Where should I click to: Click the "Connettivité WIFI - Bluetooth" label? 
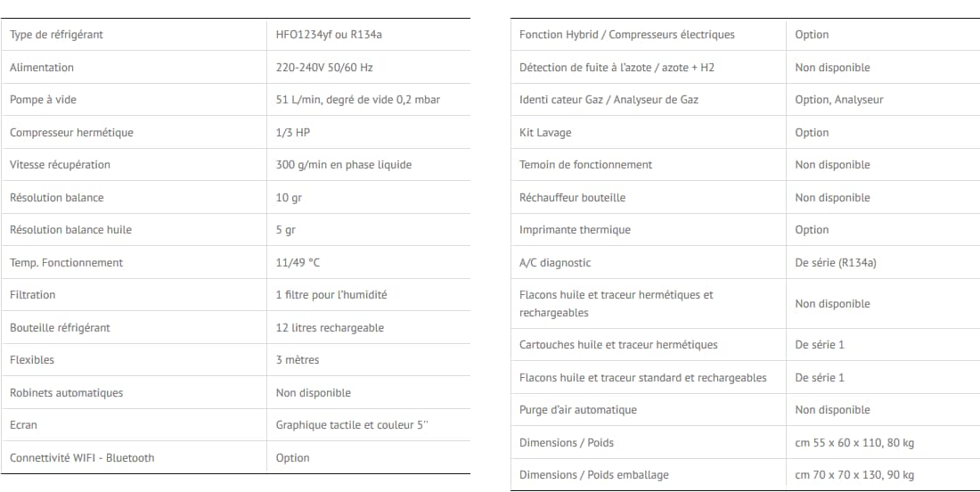[82, 458]
